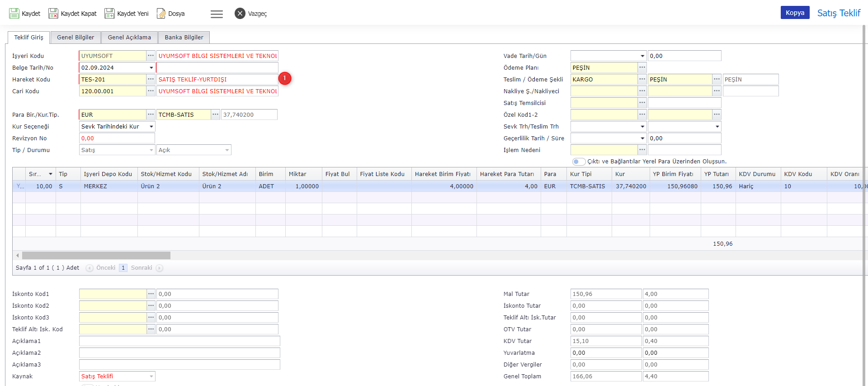Screen dimensions: 868x386
Task: Switch to the Genel Bilgiler tab
Action: tap(75, 38)
